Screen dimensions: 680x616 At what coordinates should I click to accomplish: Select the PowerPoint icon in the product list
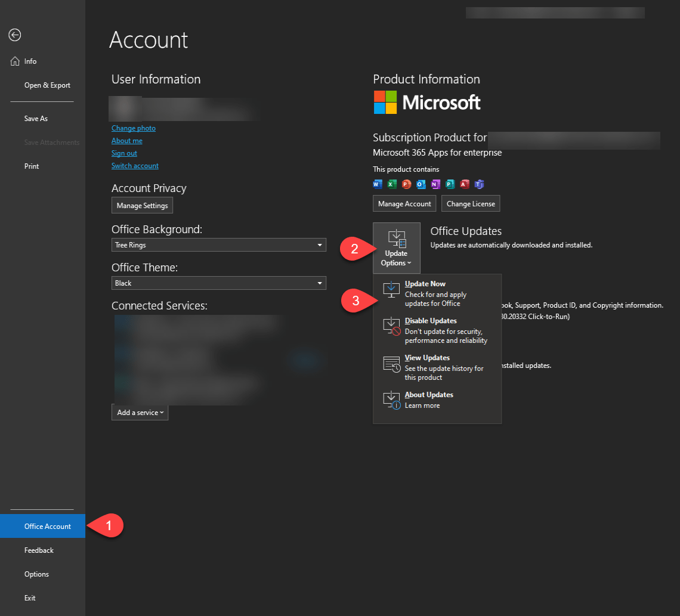(x=406, y=184)
